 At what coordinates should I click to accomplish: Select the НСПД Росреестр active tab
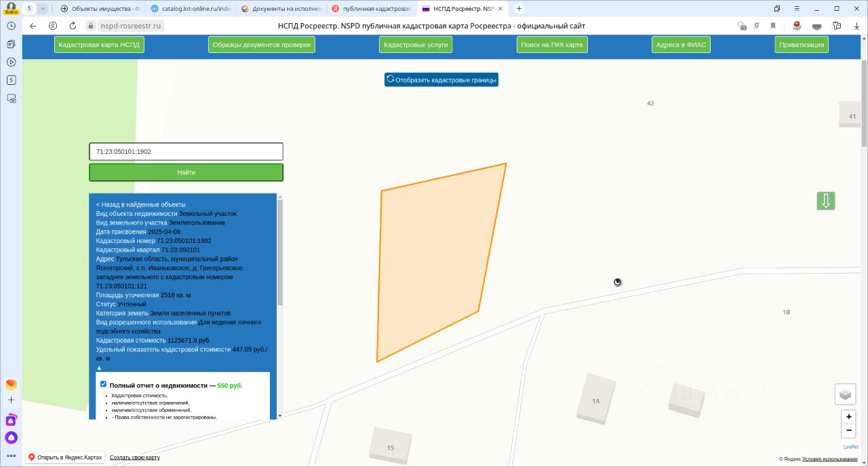click(461, 9)
